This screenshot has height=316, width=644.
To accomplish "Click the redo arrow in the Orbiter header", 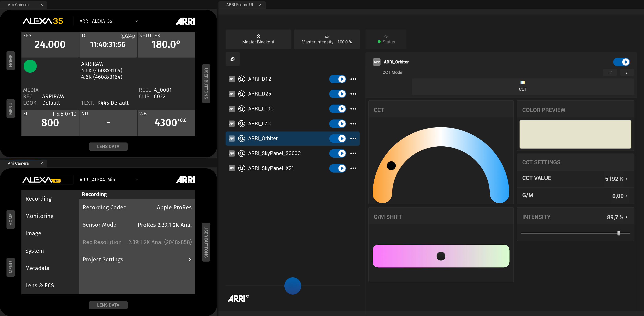I will pos(610,73).
